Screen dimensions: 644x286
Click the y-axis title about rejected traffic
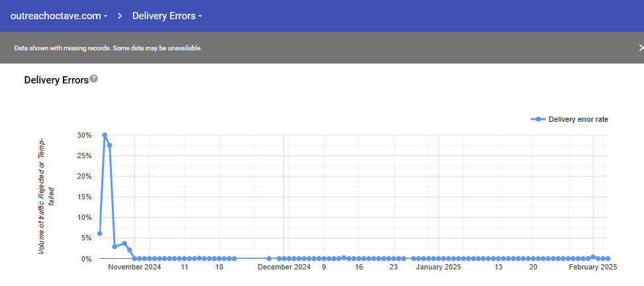click(45, 196)
